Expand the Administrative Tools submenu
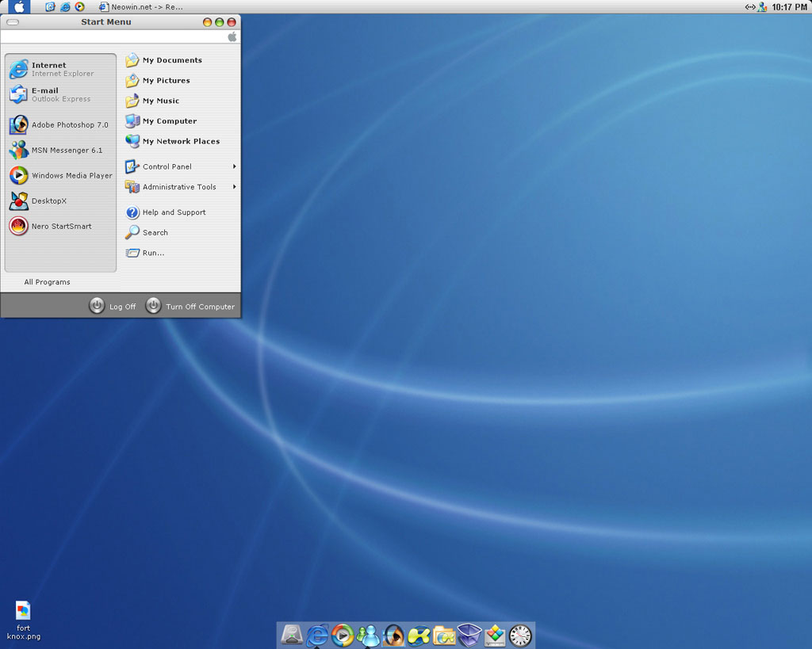Screen dimensions: 812x649 [x=181, y=187]
